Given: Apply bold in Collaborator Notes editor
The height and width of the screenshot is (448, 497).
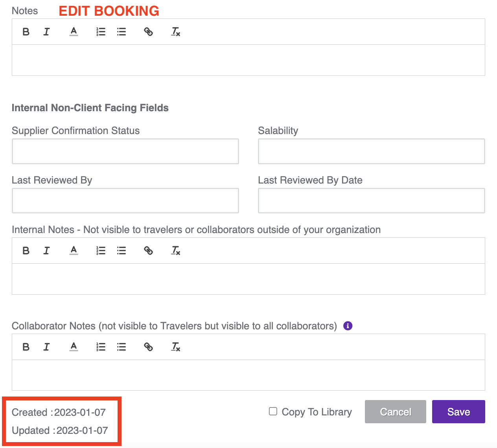Looking at the screenshot, I should point(26,347).
